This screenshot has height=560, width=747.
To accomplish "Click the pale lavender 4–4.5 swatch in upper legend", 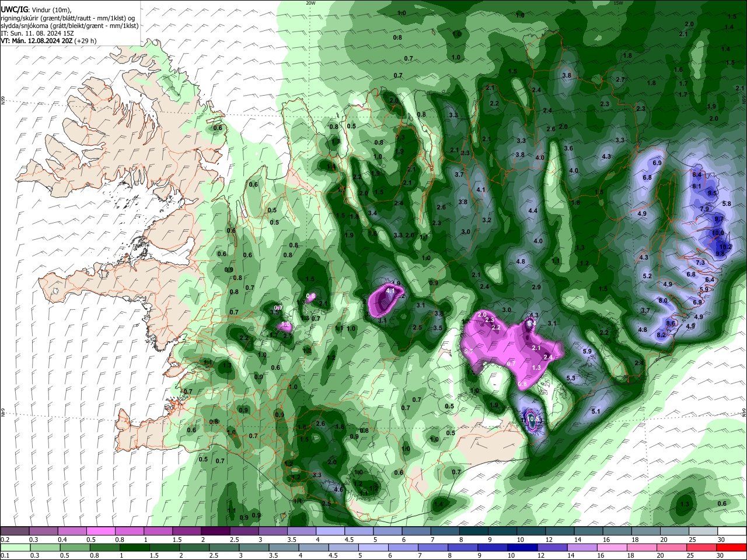I will tap(330, 531).
